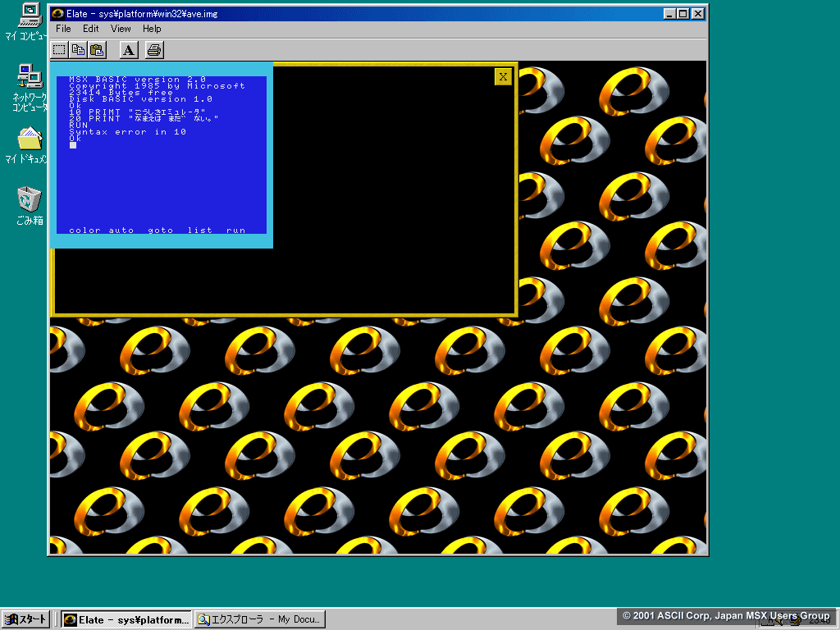Open the Edit menu
The height and width of the screenshot is (630, 840).
point(90,29)
